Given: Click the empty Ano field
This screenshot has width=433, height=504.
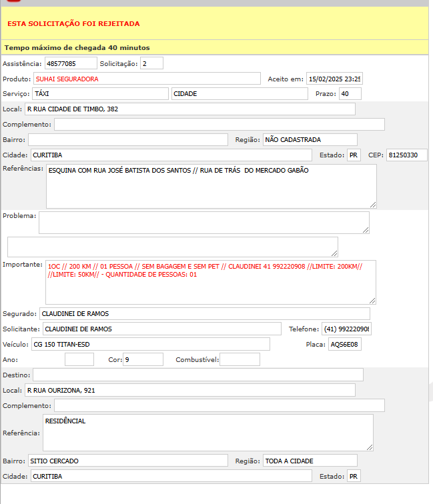Looking at the screenshot, I should click(79, 359).
